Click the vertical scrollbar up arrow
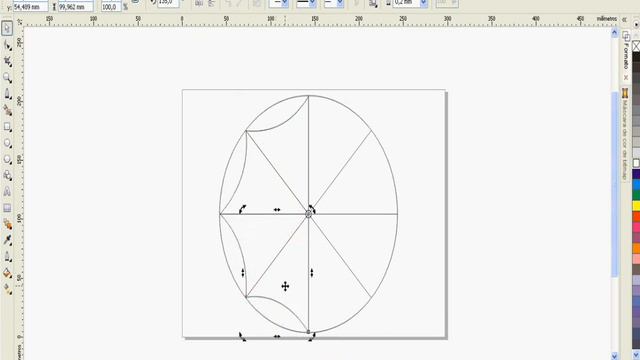This screenshot has height=360, width=640. (615, 33)
